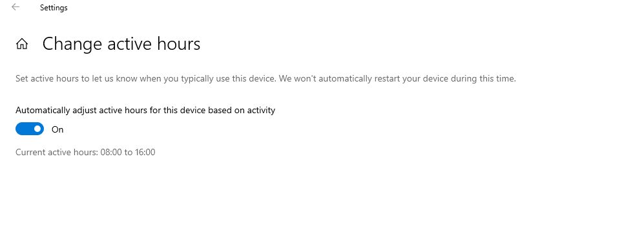Click the word "typically" in the description
This screenshot has height=238, width=644.
[196, 78]
